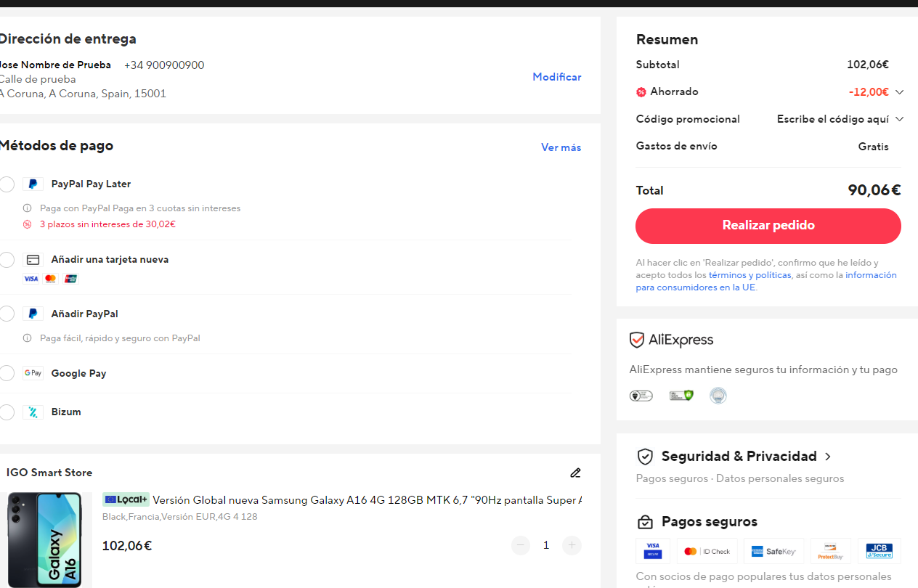
Task: Click the Pagos seguros bag icon
Action: pos(645,522)
